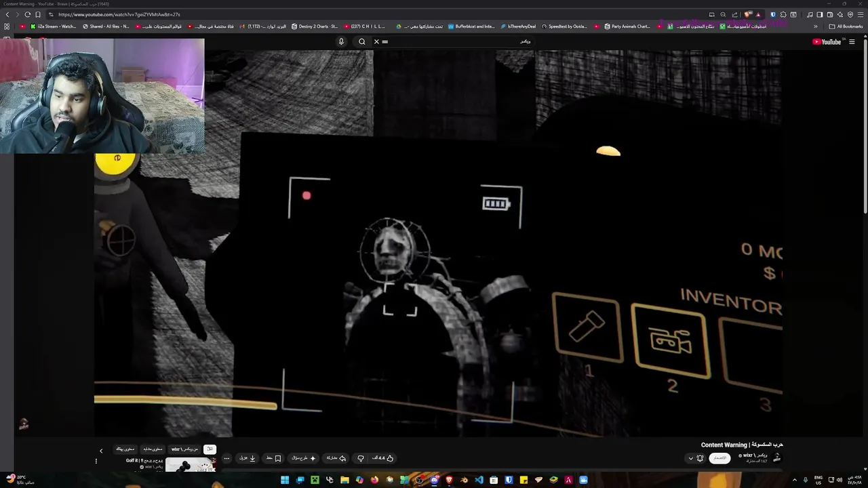The height and width of the screenshot is (488, 868).
Task: Open the Shared - All files bookmark
Action: 106,26
